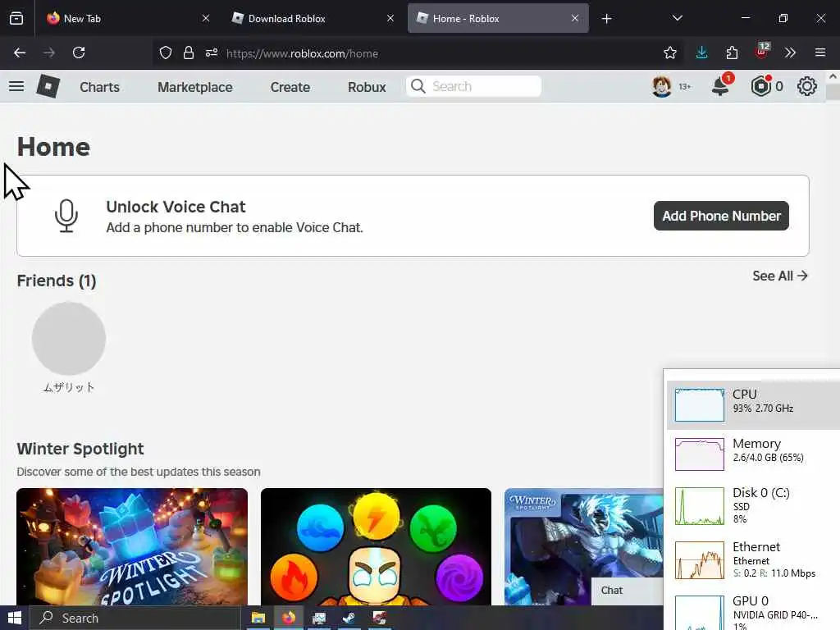
Task: Open the Chat panel tab
Action: 627,591
